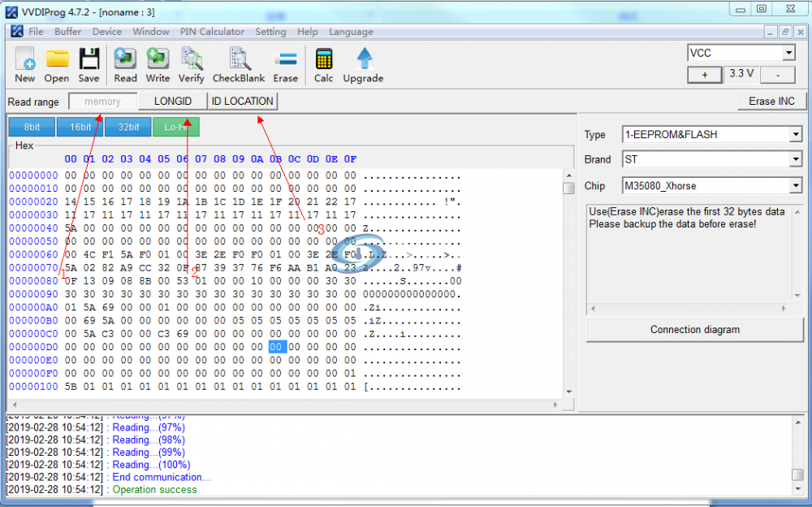The width and height of the screenshot is (812, 507).
Task: Click the Erase toolbar icon
Action: [x=285, y=65]
